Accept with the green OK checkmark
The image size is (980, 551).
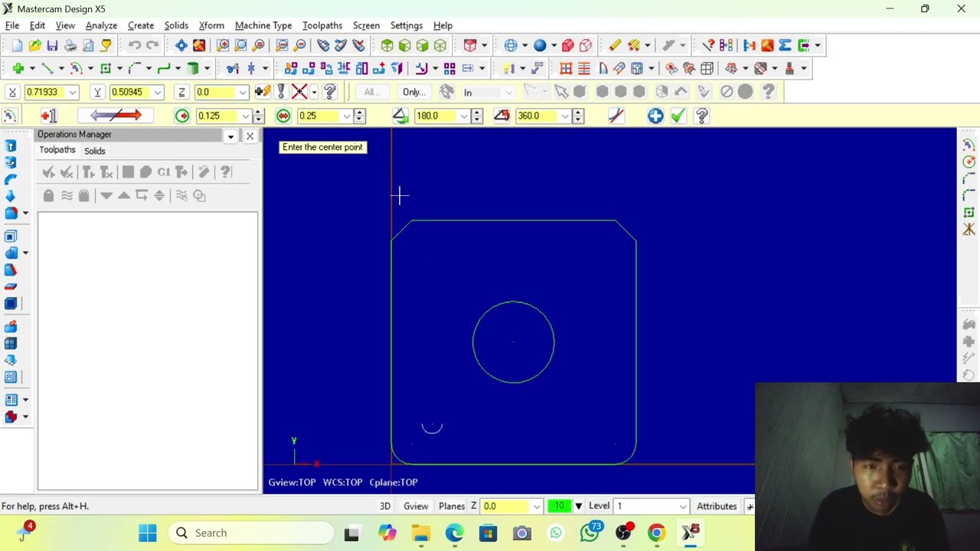point(678,116)
